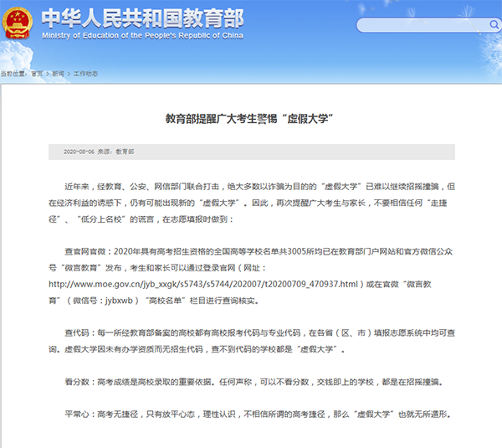Click the Ministry of Education English subtitle
Image resolution: width=502 pixels, height=448 pixels.
click(x=142, y=35)
